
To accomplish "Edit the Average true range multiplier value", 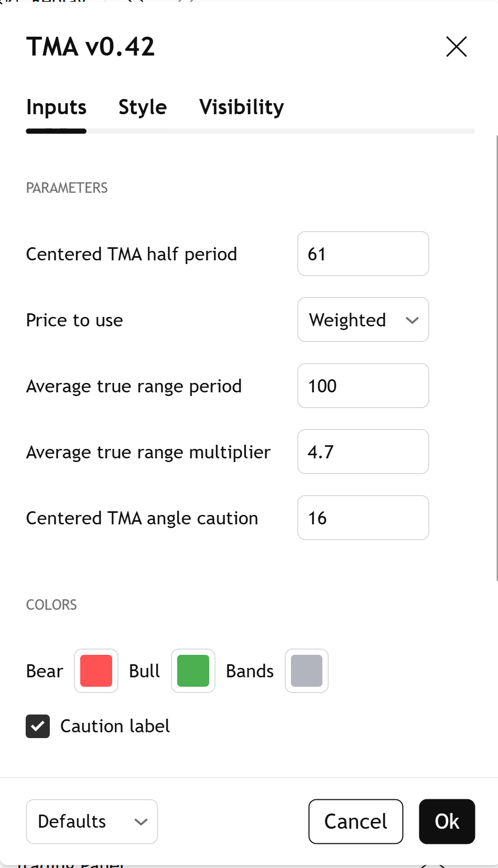I will pos(363,452).
